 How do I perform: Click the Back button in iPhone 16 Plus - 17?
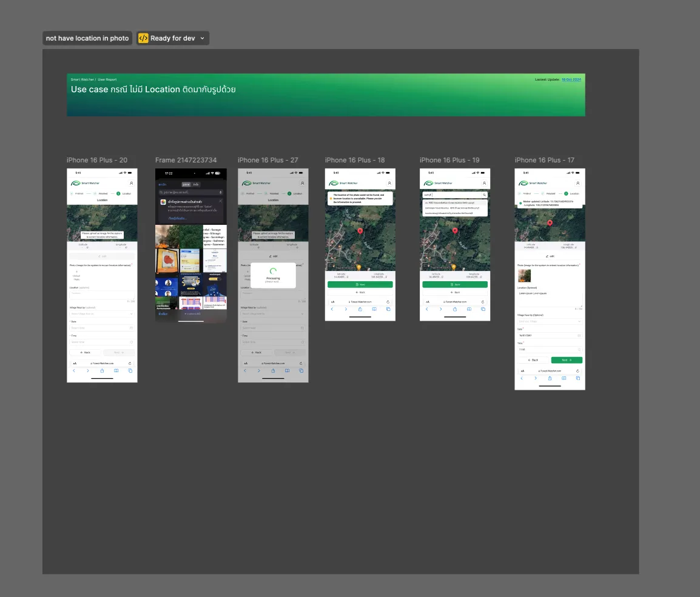533,360
